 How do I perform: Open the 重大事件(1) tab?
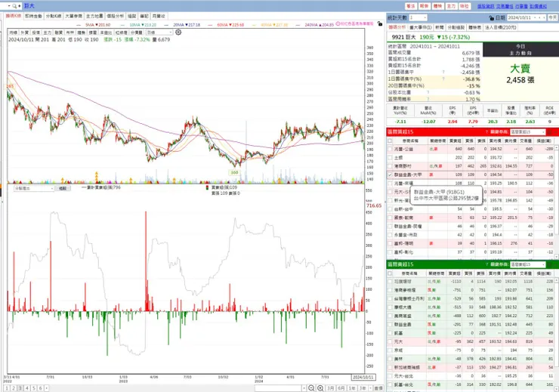click(420, 27)
